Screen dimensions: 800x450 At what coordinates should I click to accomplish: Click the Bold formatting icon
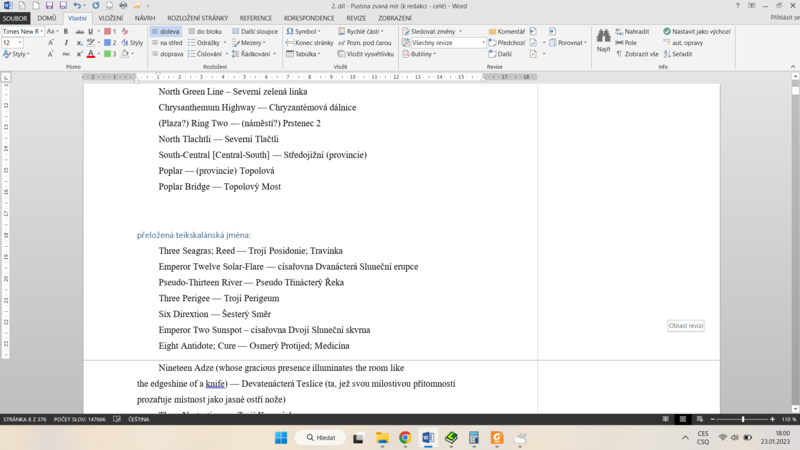[66, 32]
